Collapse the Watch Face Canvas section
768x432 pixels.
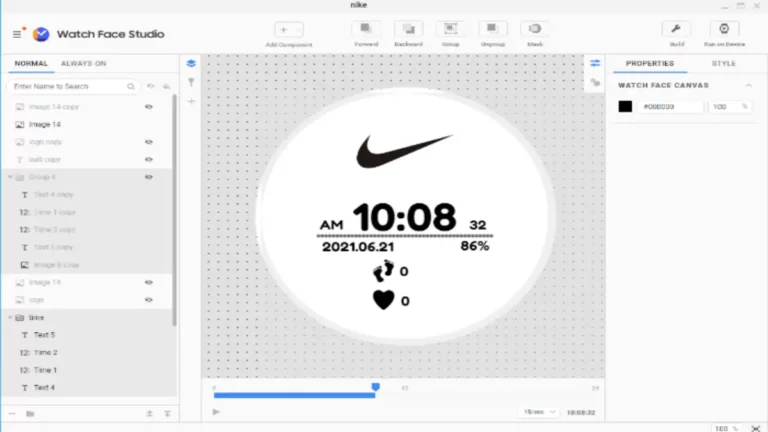coord(748,85)
